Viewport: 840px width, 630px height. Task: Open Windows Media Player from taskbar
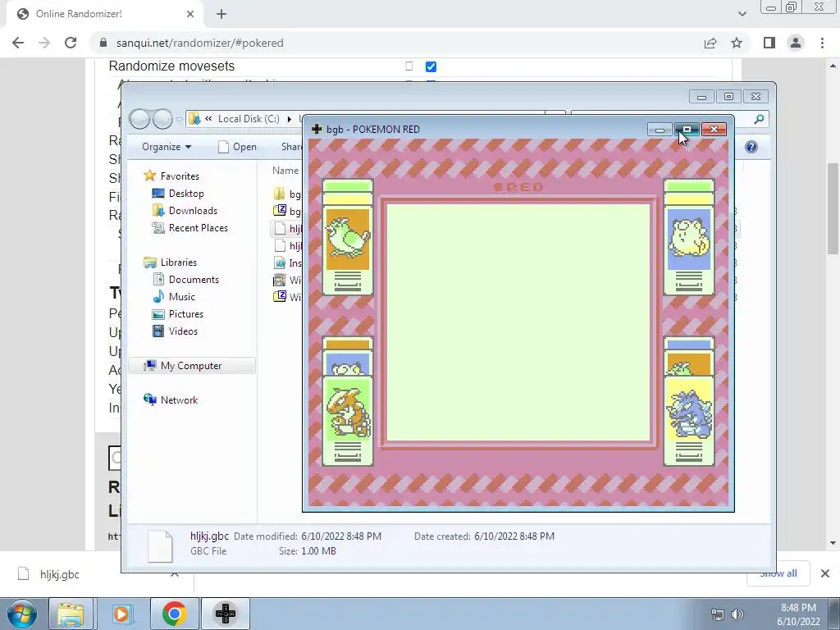(121, 614)
